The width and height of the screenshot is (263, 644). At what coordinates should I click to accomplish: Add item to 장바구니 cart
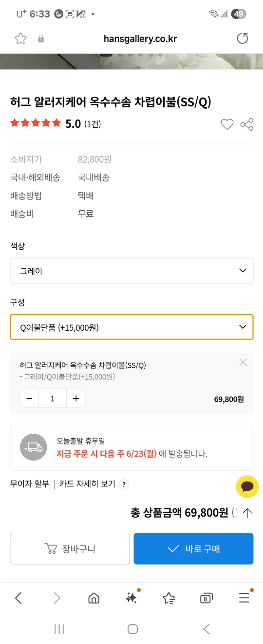(x=70, y=548)
